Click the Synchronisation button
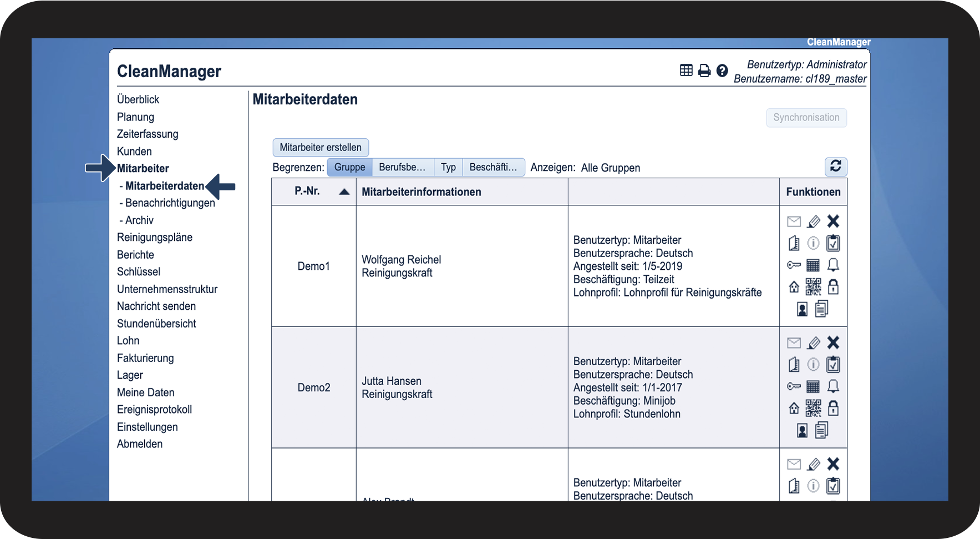 pos(806,118)
